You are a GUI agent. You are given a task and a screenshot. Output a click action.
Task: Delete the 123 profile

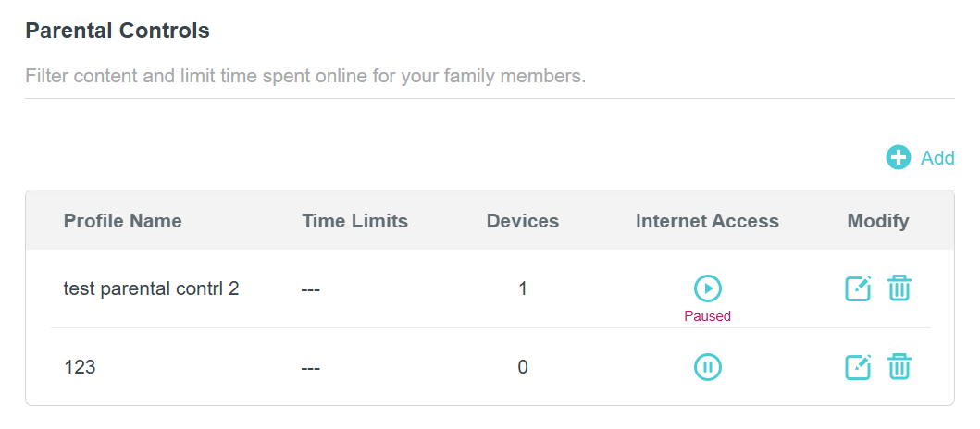(x=899, y=367)
